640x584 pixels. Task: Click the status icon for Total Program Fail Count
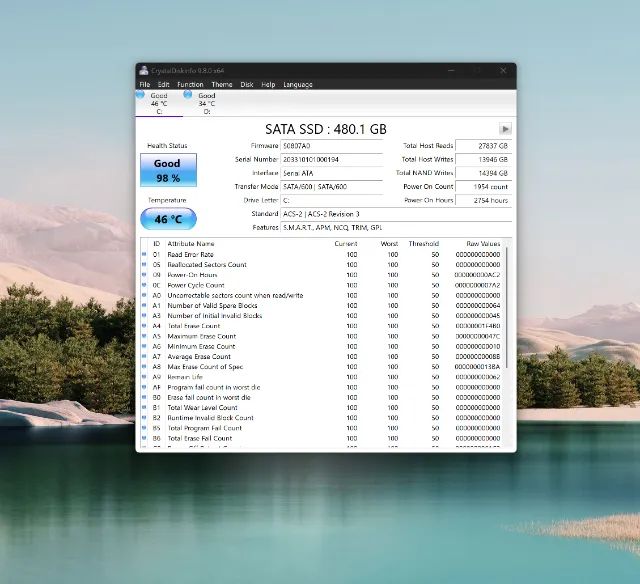click(x=144, y=428)
